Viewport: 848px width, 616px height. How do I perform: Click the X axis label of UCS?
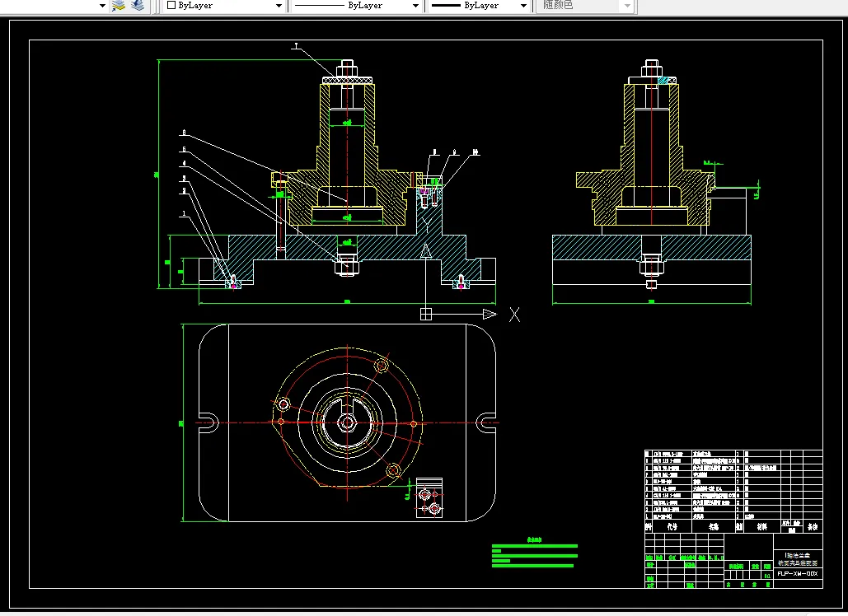pos(514,315)
